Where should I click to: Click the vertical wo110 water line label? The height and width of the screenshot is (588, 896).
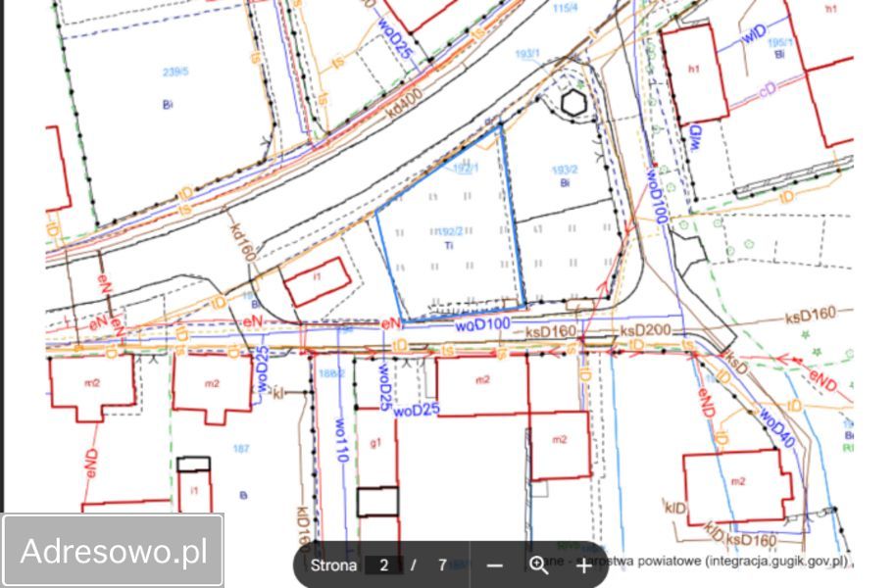[x=340, y=440]
